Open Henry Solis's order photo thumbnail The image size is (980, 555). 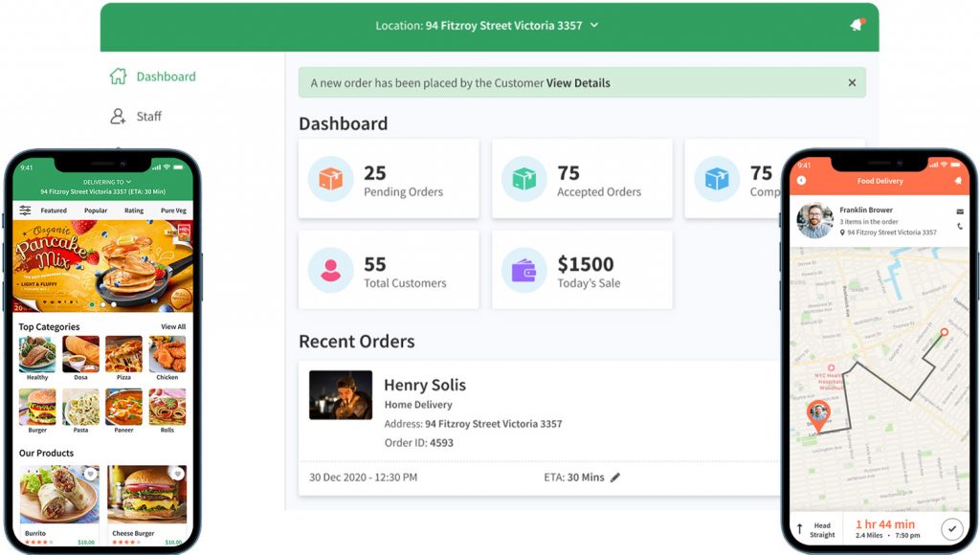[341, 395]
